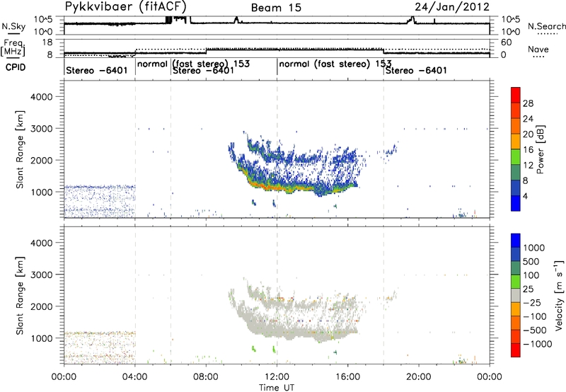The width and height of the screenshot is (566, 392).
Task: Click the "4" power colorbar tick
Action: coord(525,196)
